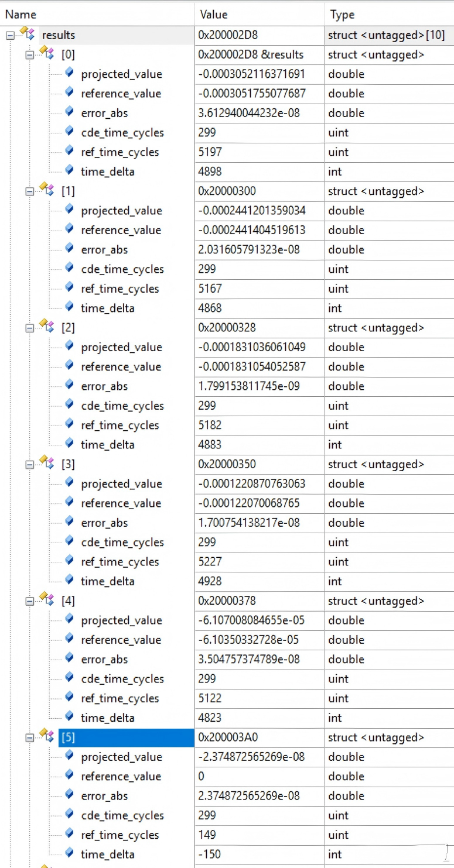
Task: Click the field icon for error_abs in [1]
Action: click(70, 249)
